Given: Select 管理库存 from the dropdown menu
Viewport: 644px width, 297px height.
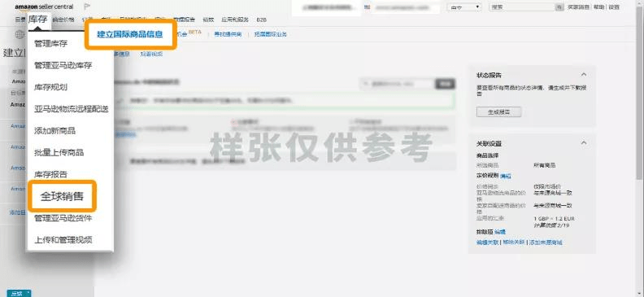Looking at the screenshot, I should click(x=50, y=44).
